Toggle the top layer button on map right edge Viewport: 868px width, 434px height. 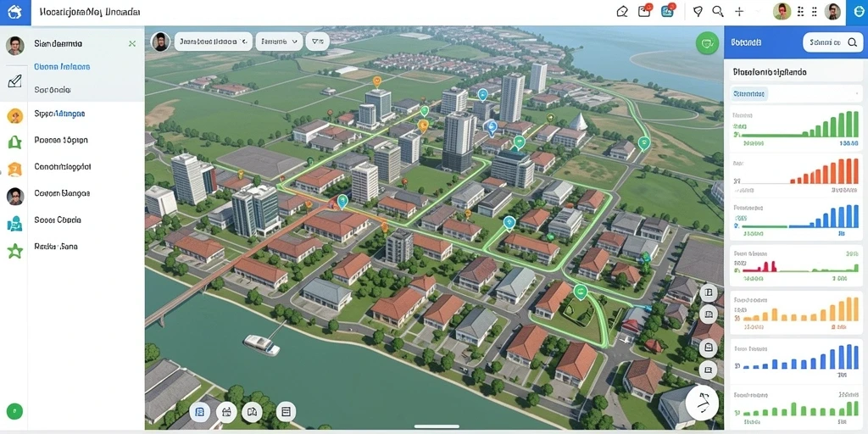coord(709,293)
